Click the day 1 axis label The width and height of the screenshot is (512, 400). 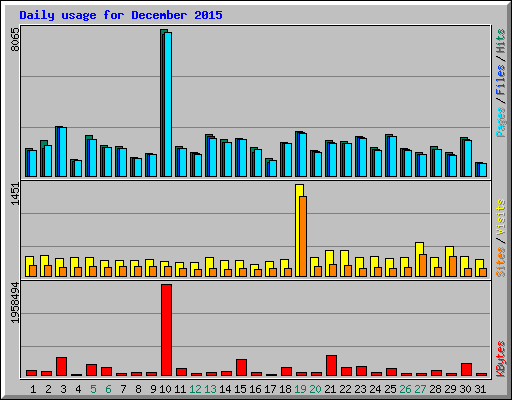pos(33,389)
